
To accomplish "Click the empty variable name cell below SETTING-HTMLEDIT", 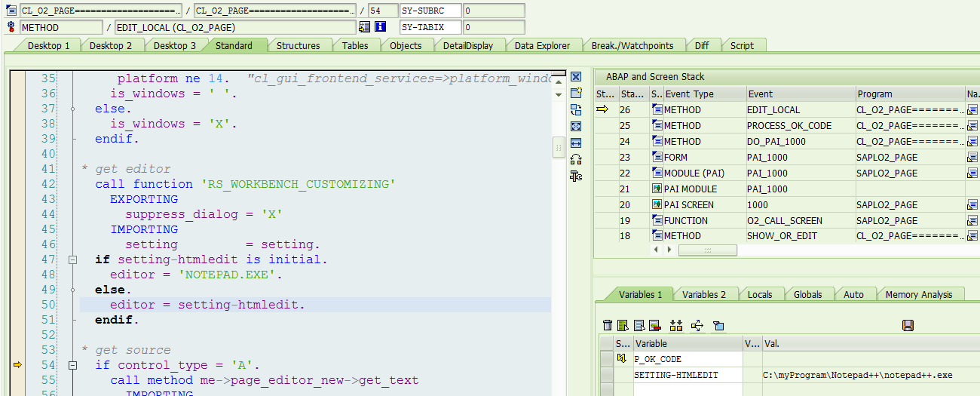I will click(x=688, y=389).
